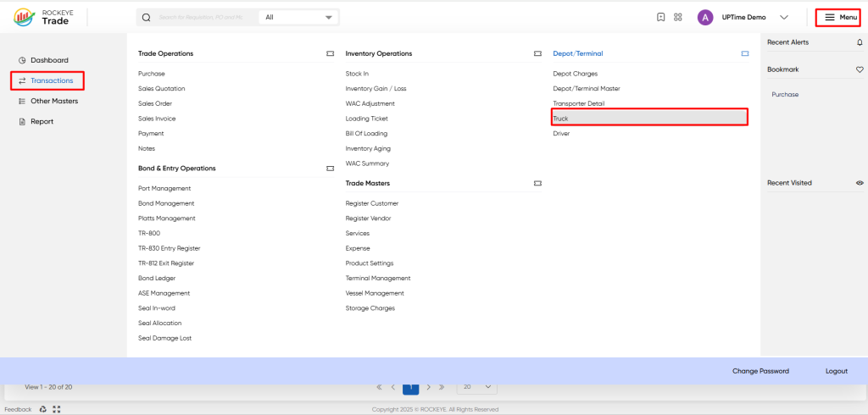The width and height of the screenshot is (868, 415).
Task: Open WAC Adjustment
Action: point(370,103)
